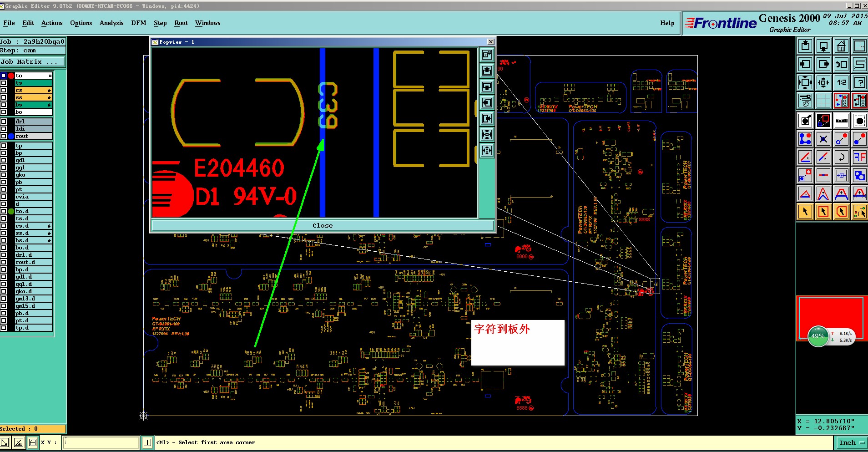Toggle checkbox for layer gm13.d
868x452 pixels.
pyautogui.click(x=4, y=299)
